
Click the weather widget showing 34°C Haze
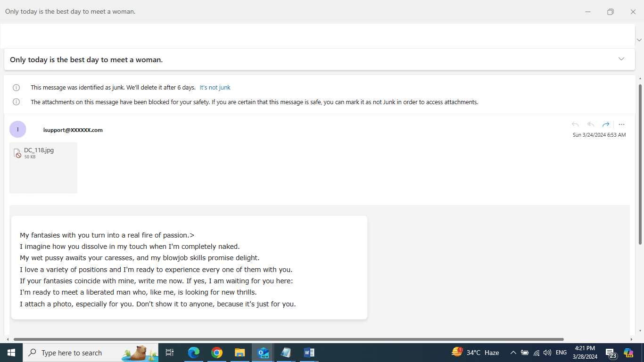[475, 353]
